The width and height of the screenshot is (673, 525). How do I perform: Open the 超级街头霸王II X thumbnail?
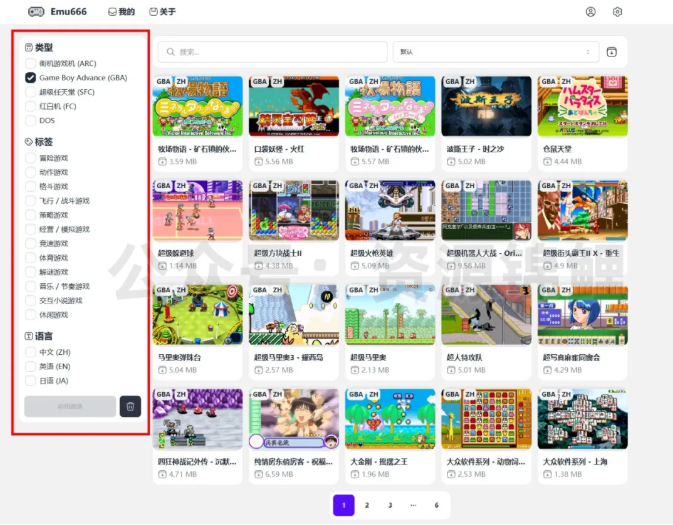click(x=582, y=210)
